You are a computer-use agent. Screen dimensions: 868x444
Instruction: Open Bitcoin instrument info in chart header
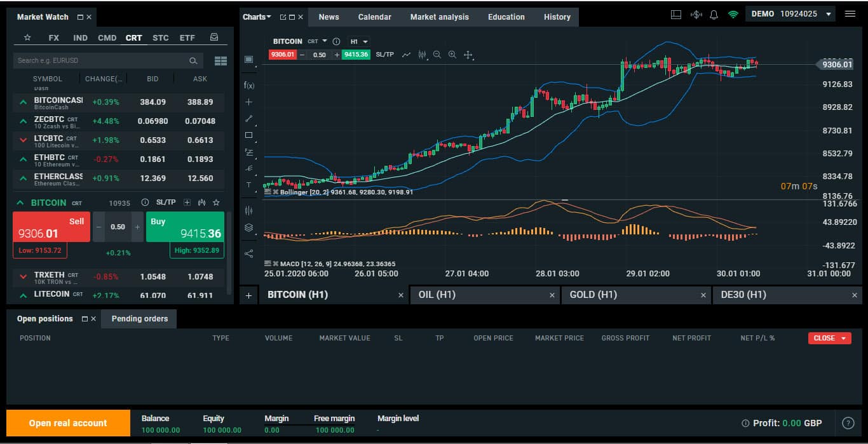point(336,41)
